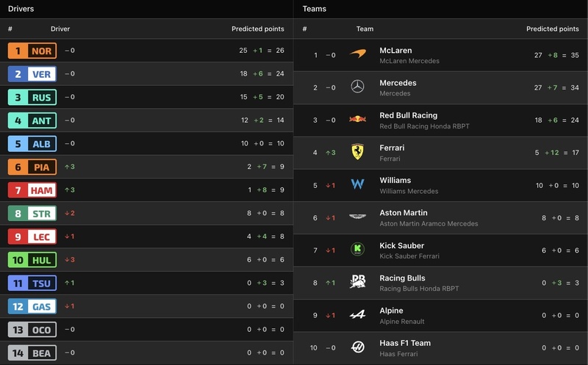
Task: Click the Ferrari team name
Action: click(x=392, y=148)
